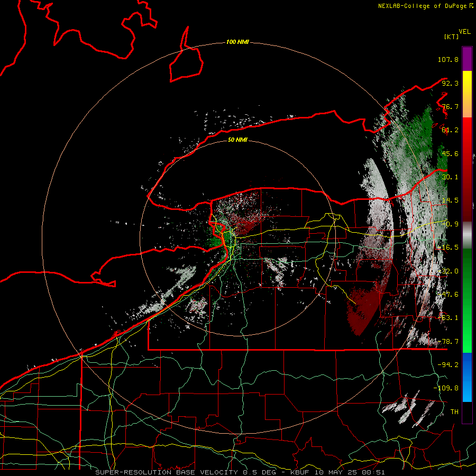The image size is (476, 476).
Task: Click the 76.7 velocity scale value
Action: pos(450,106)
